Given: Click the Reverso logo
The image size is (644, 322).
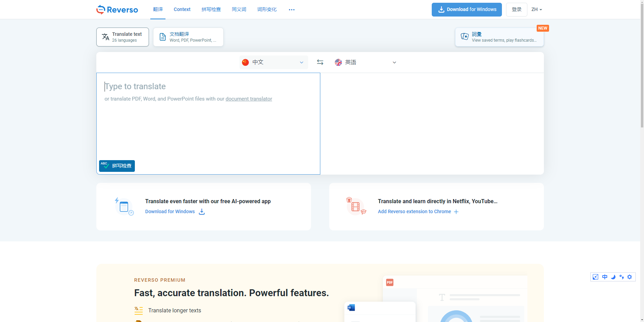Looking at the screenshot, I should [117, 10].
